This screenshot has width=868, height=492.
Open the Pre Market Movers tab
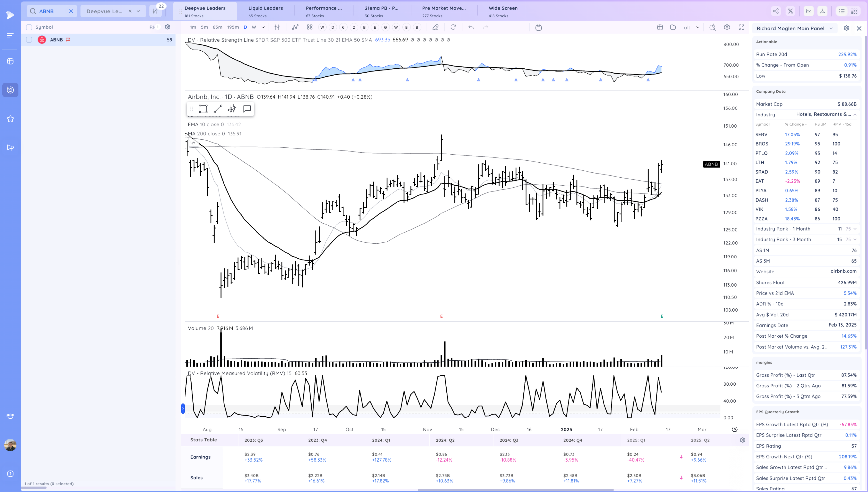pyautogui.click(x=444, y=11)
